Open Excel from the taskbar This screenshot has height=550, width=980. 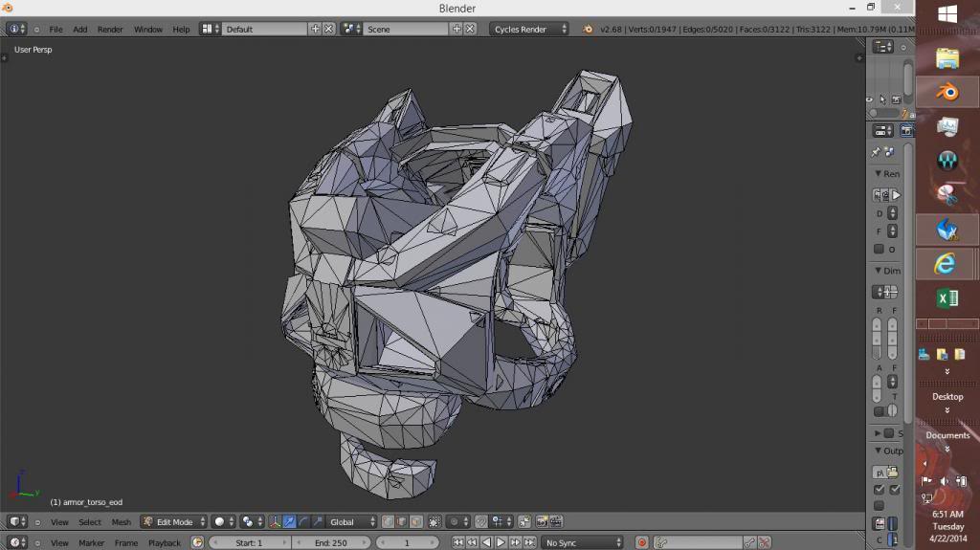947,299
